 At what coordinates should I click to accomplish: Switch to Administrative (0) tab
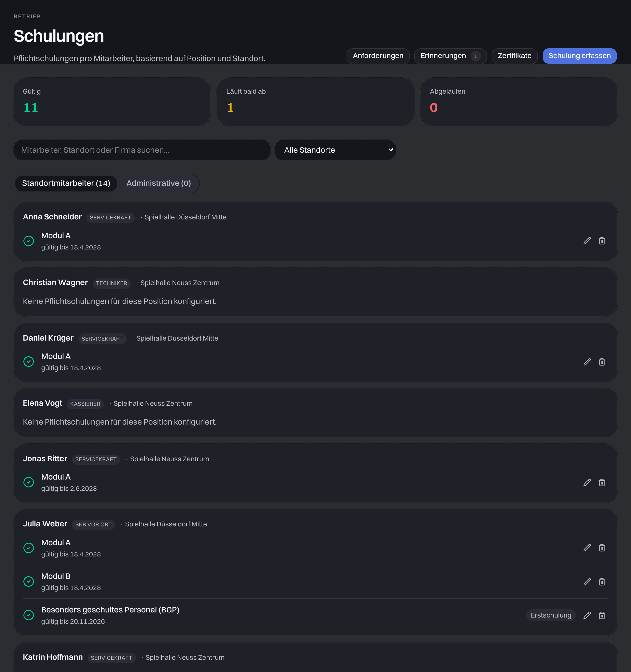point(159,183)
